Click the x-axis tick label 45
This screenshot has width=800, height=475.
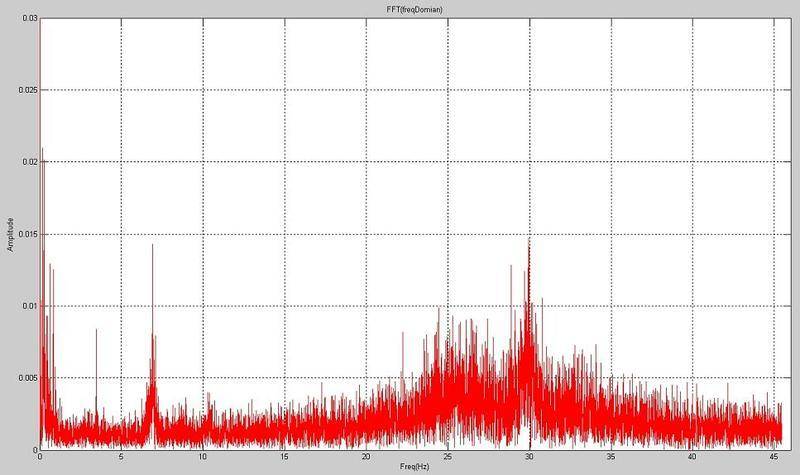[x=774, y=457]
